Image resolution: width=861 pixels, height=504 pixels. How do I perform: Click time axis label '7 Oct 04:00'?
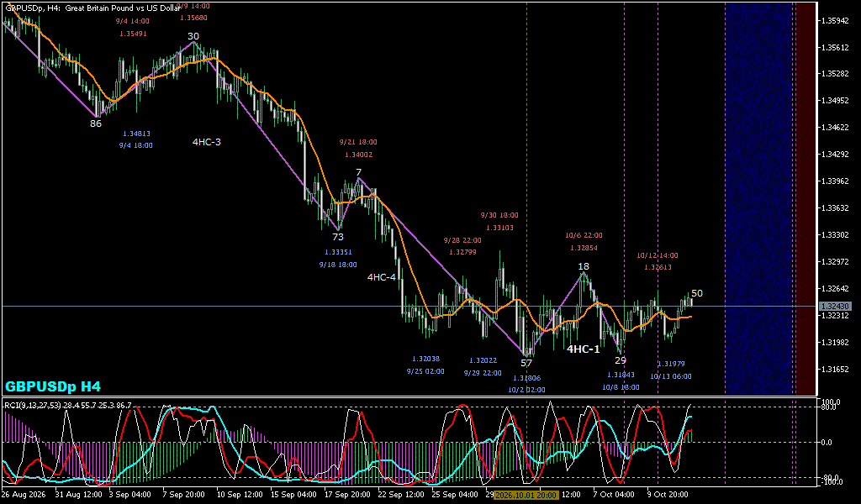[612, 495]
